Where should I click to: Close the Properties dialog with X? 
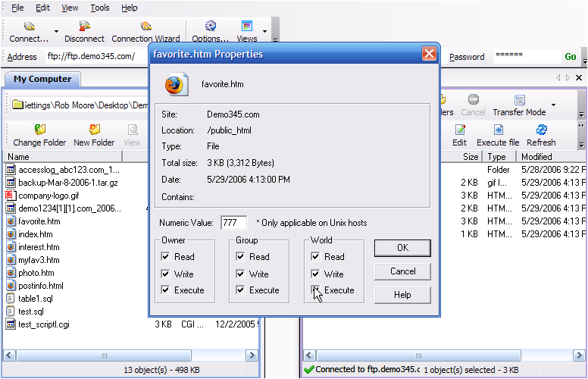click(x=429, y=54)
